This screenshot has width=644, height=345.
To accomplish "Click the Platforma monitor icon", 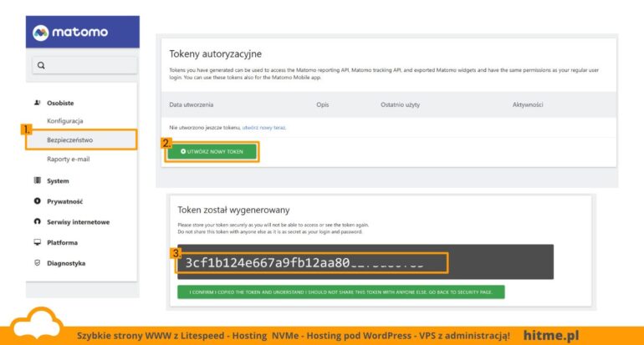I will coord(38,242).
